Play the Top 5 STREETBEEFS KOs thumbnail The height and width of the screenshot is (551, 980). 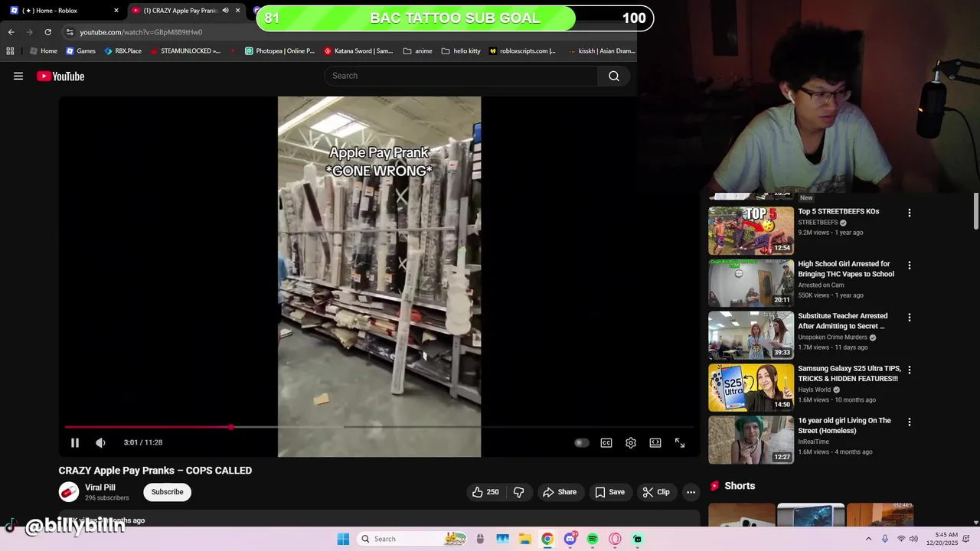pos(751,230)
